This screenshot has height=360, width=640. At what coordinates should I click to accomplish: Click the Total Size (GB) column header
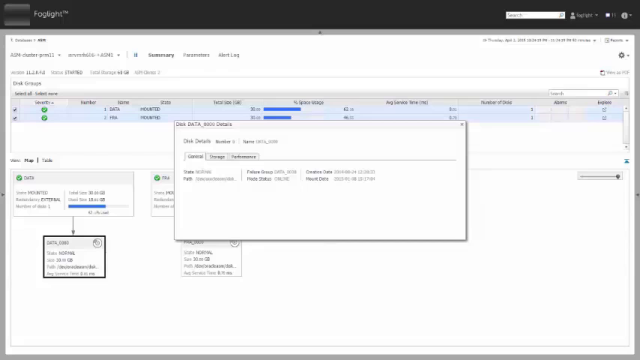point(227,102)
